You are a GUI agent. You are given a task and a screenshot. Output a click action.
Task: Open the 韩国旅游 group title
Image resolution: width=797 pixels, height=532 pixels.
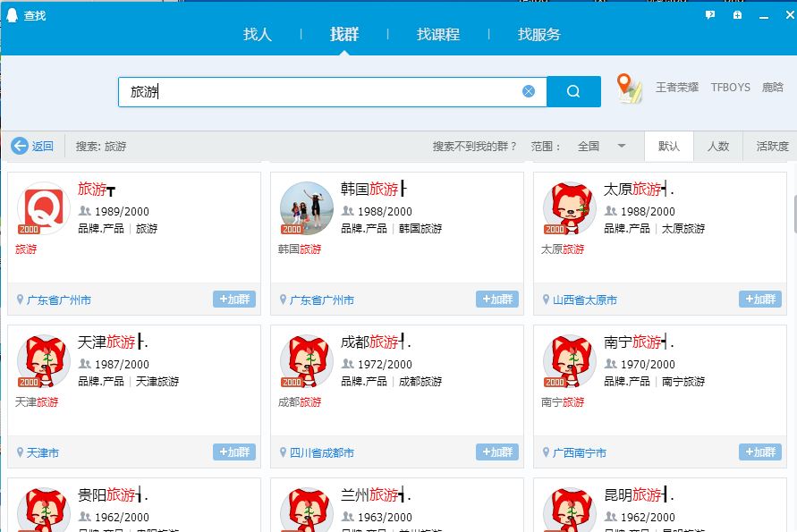coord(374,189)
